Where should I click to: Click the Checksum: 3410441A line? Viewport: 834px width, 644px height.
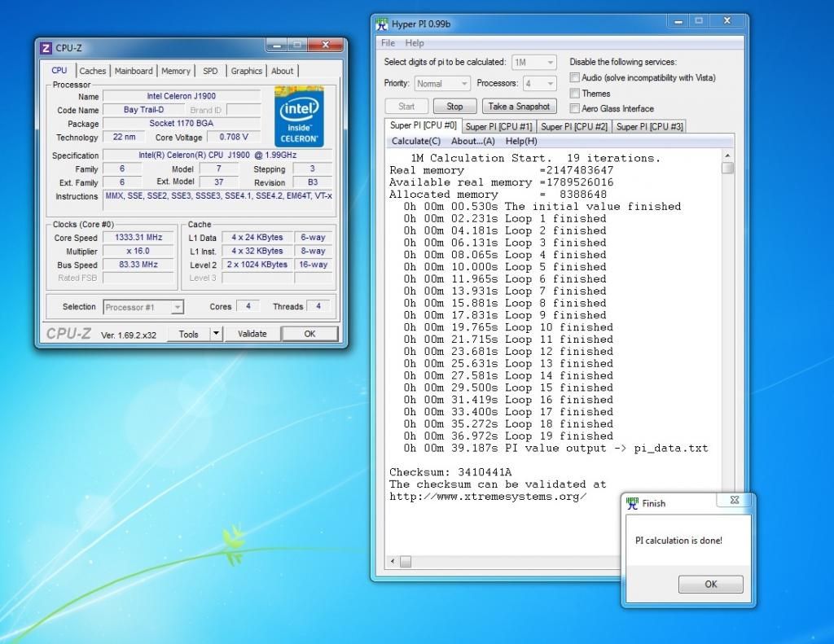coord(450,472)
